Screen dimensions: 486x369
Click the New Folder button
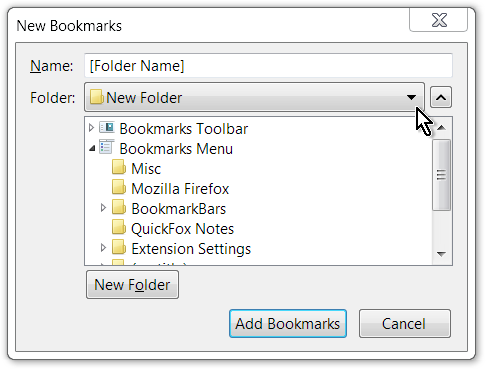pos(132,285)
